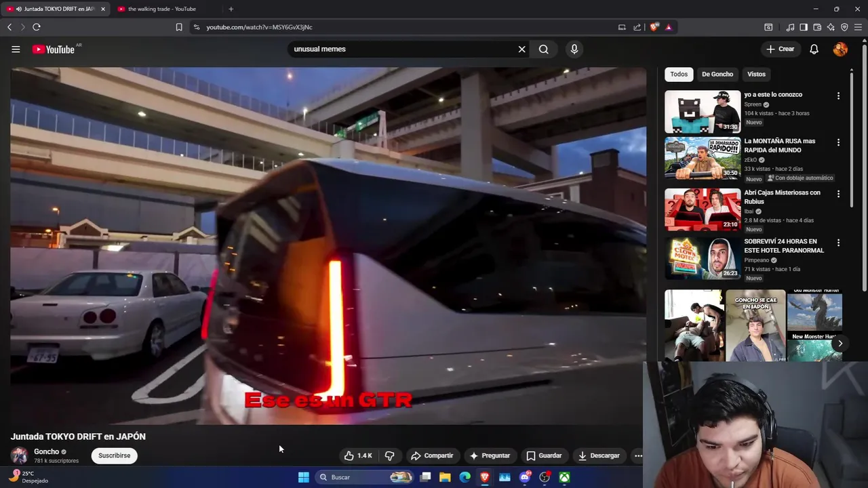
Task: Save the video with Guardar
Action: [x=544, y=455]
